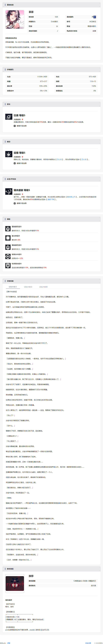Open the 暴击率上升 buff link
Viewport: 103px width, 644px height.
click(x=71, y=197)
